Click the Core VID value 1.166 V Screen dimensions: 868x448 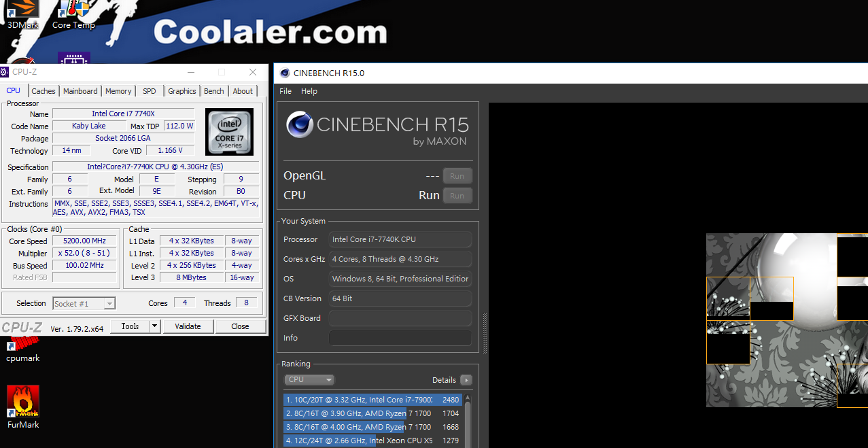pyautogui.click(x=171, y=150)
